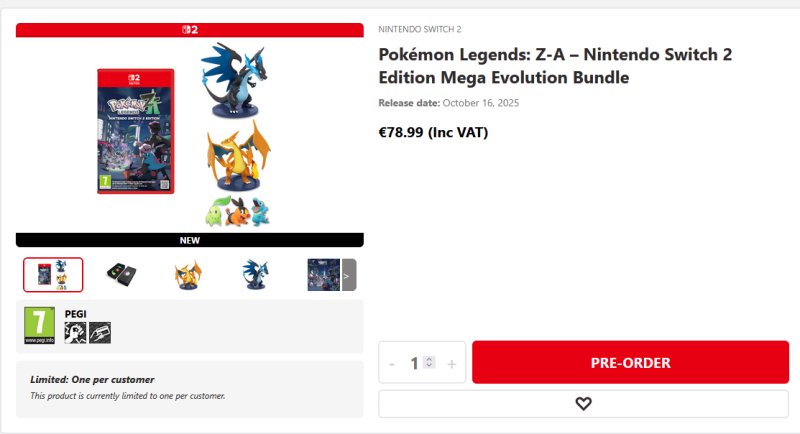Add product to wishlist with heart icon
This screenshot has width=800, height=434.
(x=583, y=403)
